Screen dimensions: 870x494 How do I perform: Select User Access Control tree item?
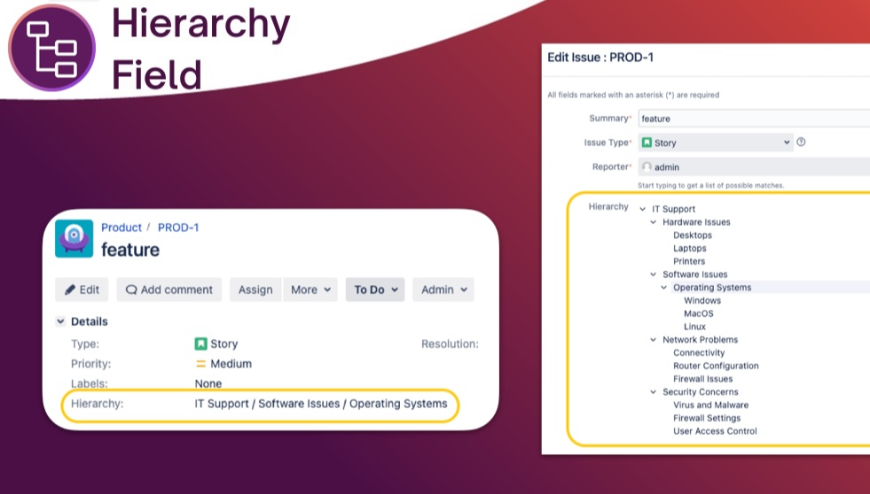coord(715,431)
